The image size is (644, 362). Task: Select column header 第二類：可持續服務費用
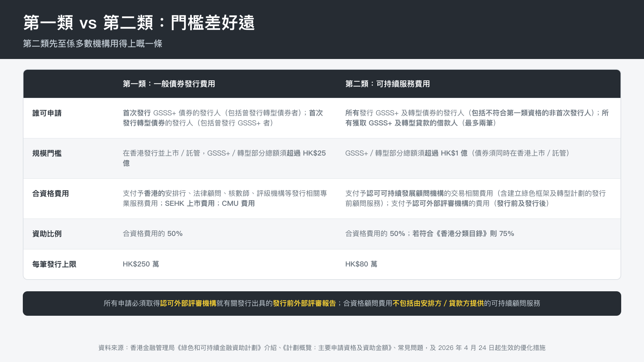387,84
